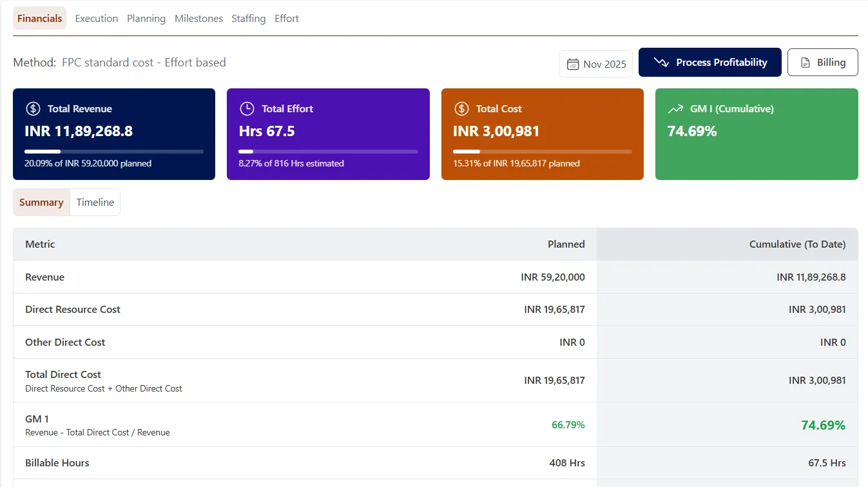
Task: Click the Direct Resource Cost row label
Action: [x=73, y=309]
